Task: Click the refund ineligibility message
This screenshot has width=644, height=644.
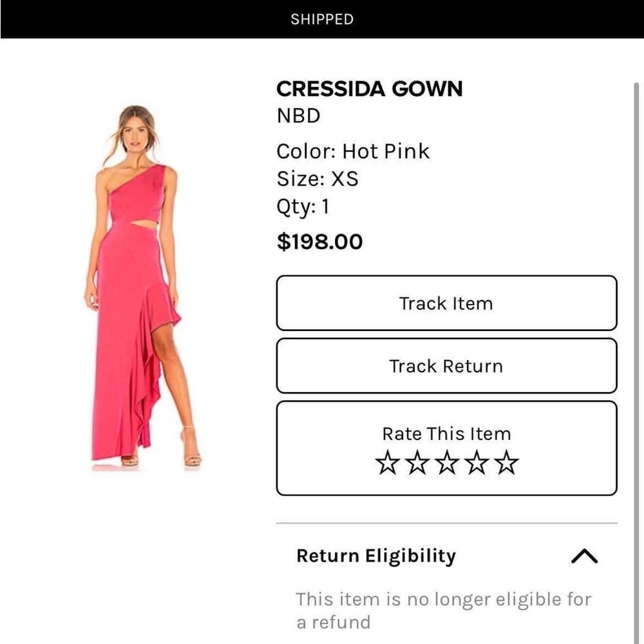Action: click(x=442, y=609)
